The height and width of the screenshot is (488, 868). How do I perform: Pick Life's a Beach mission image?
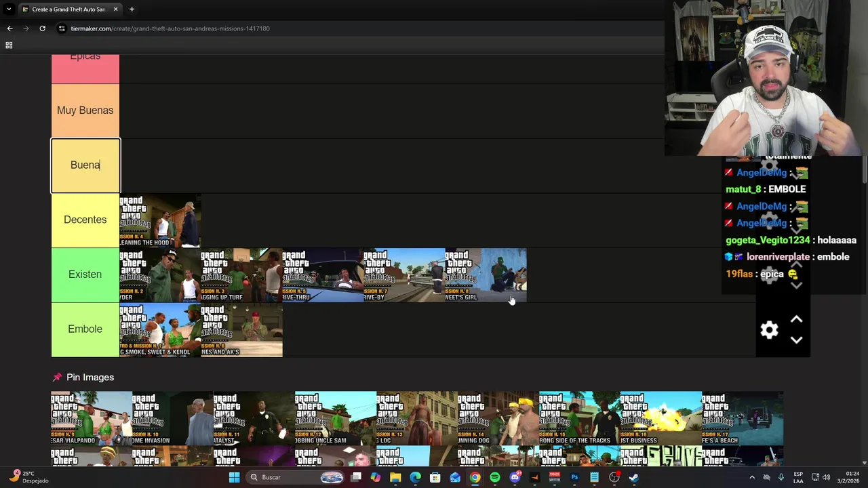coord(743,418)
